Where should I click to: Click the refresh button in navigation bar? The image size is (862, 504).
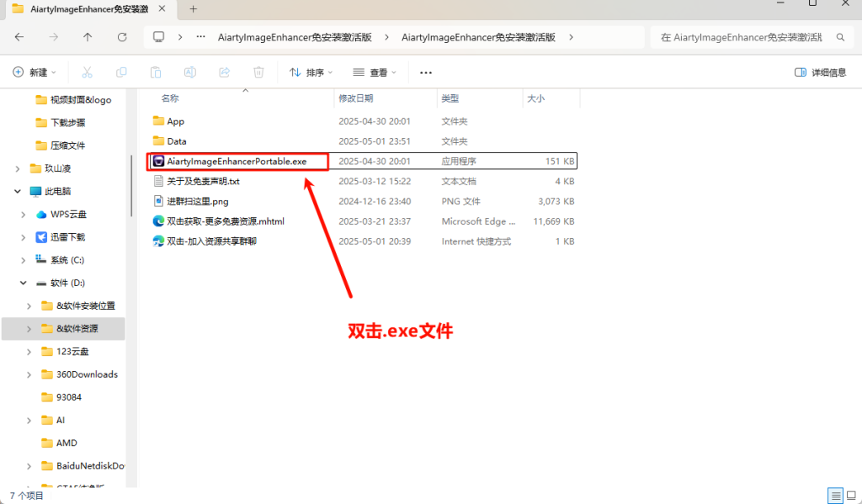122,37
